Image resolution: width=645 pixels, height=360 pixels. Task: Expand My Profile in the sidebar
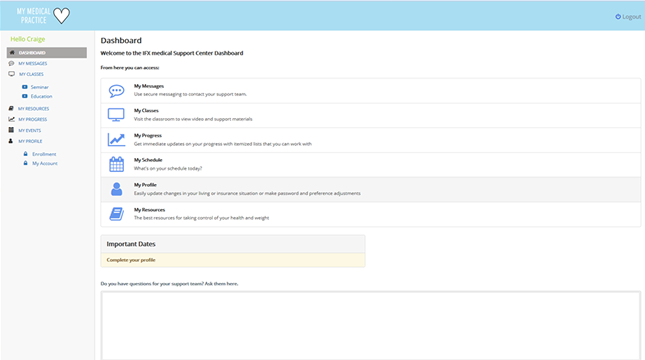pyautogui.click(x=30, y=141)
